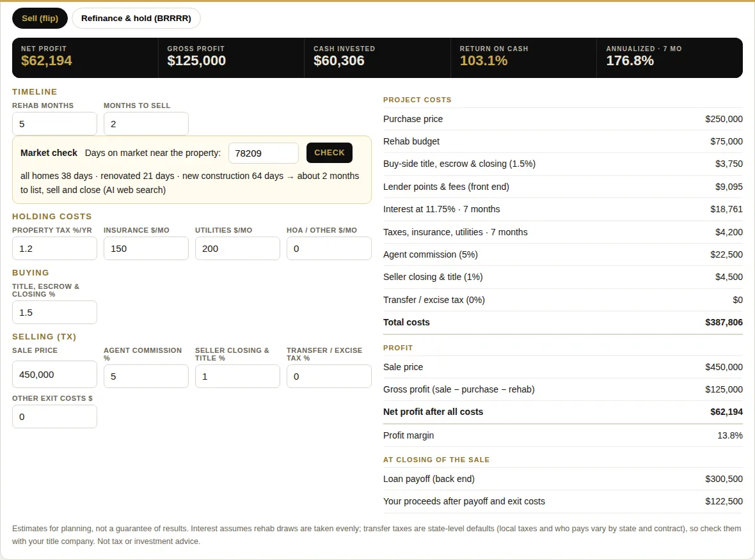Click the Buy-side title, escrow & closing row label

(x=459, y=164)
